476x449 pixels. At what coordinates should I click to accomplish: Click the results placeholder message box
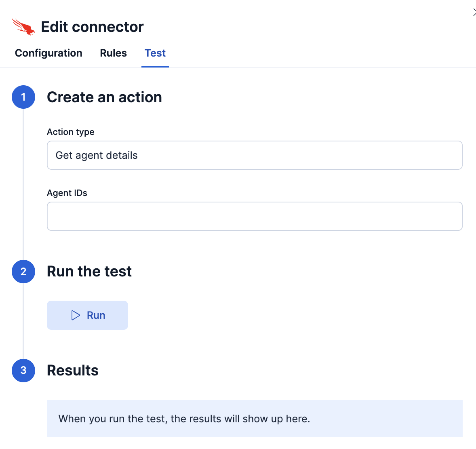[254, 418]
